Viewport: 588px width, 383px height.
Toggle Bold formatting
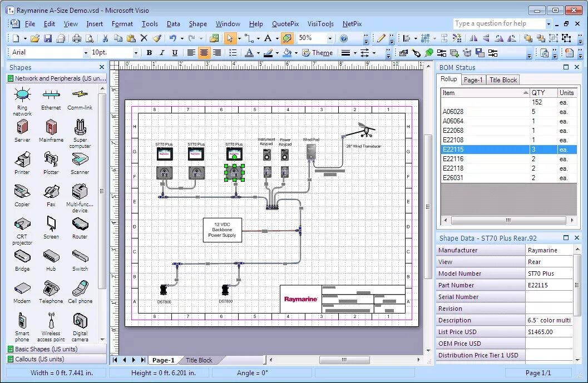[149, 53]
